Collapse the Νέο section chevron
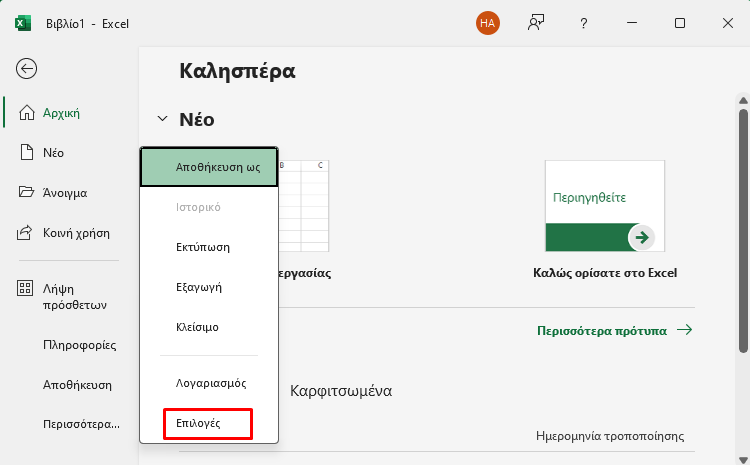Image resolution: width=750 pixels, height=465 pixels. [163, 119]
